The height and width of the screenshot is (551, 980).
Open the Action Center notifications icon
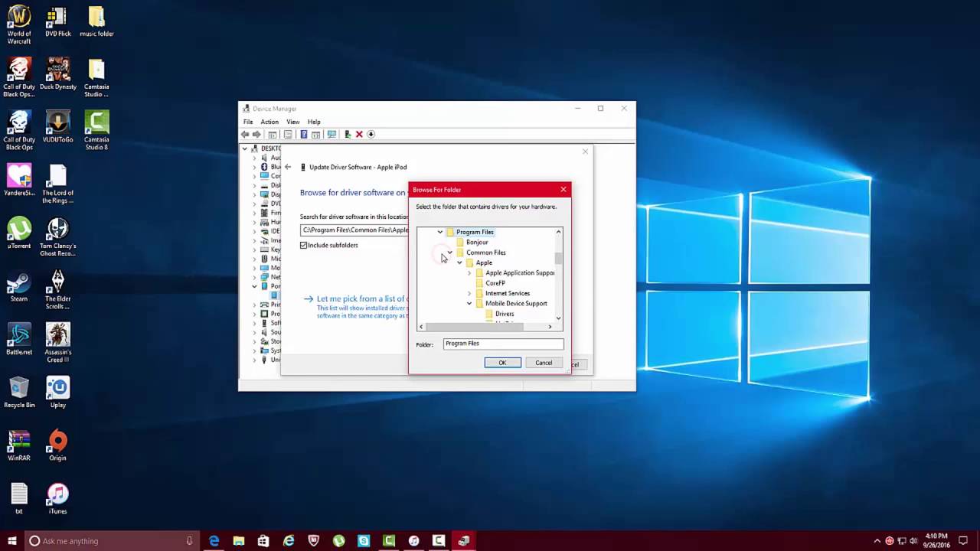963,541
